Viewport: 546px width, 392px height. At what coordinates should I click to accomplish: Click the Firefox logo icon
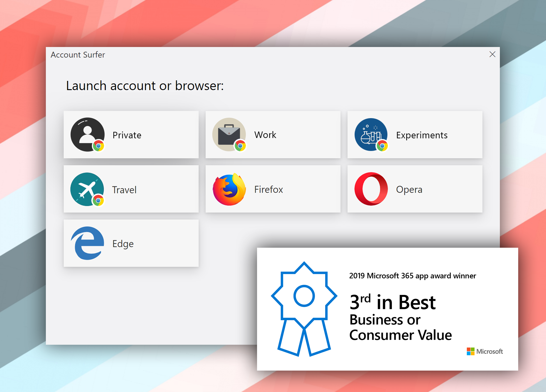(229, 189)
